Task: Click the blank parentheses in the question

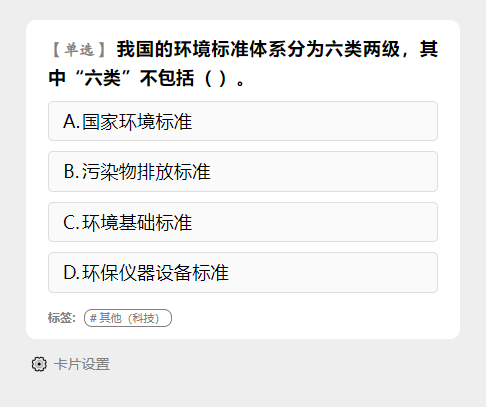Action: pos(216,79)
